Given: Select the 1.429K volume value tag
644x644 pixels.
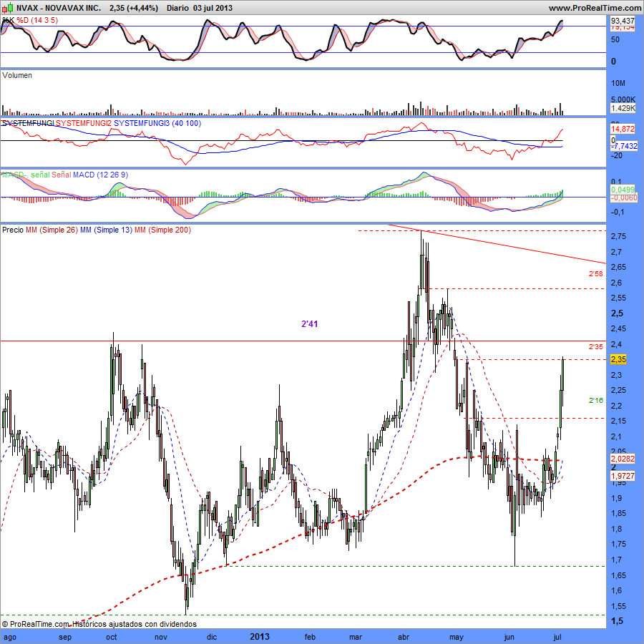Looking at the screenshot, I should (623, 108).
